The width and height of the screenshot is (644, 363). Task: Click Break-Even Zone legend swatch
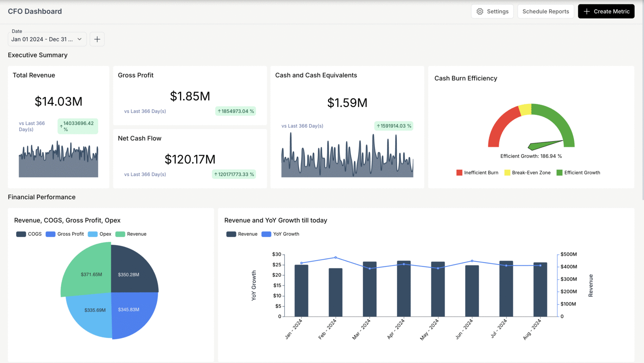pyautogui.click(x=507, y=173)
